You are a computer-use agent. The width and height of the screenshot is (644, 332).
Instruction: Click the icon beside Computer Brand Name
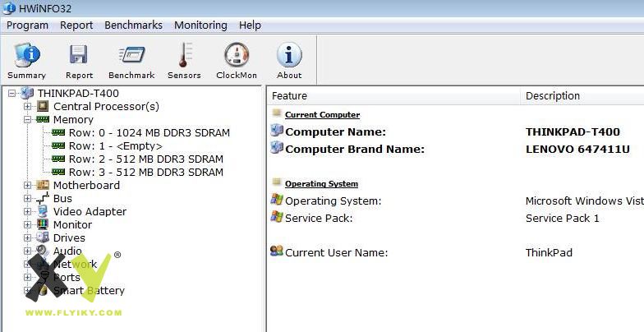point(277,148)
